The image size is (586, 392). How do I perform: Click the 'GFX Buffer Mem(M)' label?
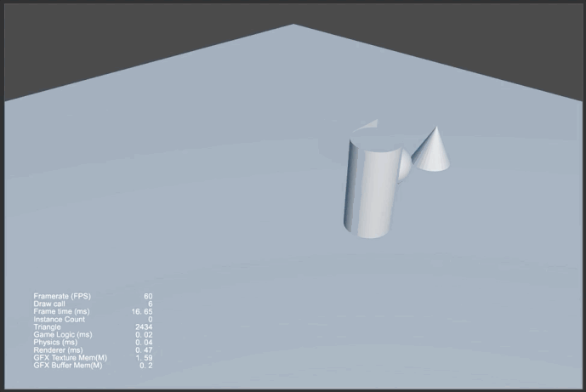coord(68,365)
